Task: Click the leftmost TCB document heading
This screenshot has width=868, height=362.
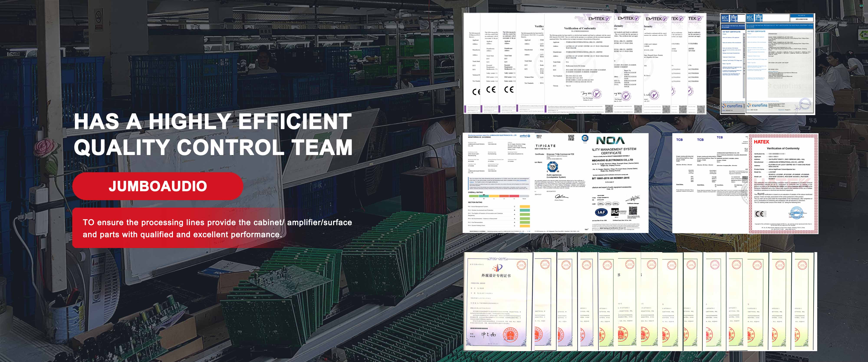Action: coord(679,140)
